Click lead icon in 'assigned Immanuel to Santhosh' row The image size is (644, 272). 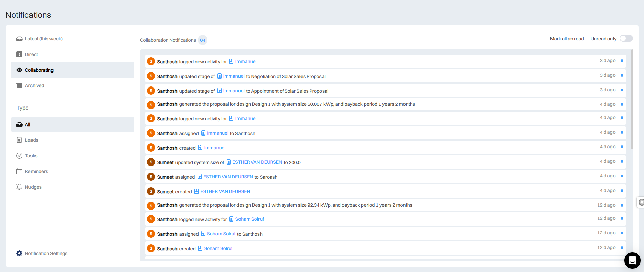[x=203, y=133]
